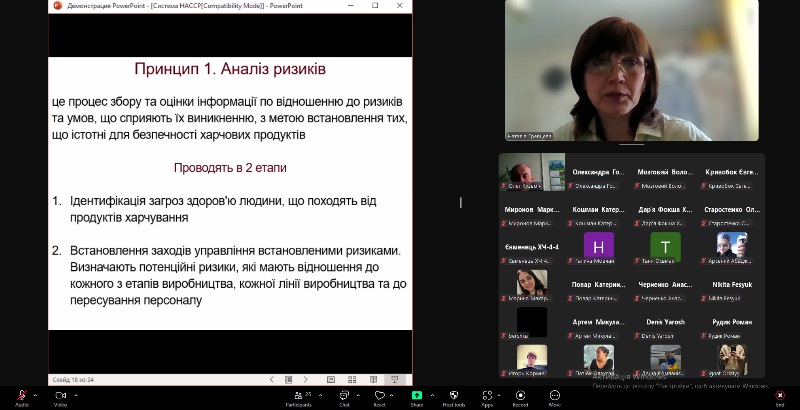
Task: Unmute the microphone with the Audio icon
Action: (x=21, y=396)
